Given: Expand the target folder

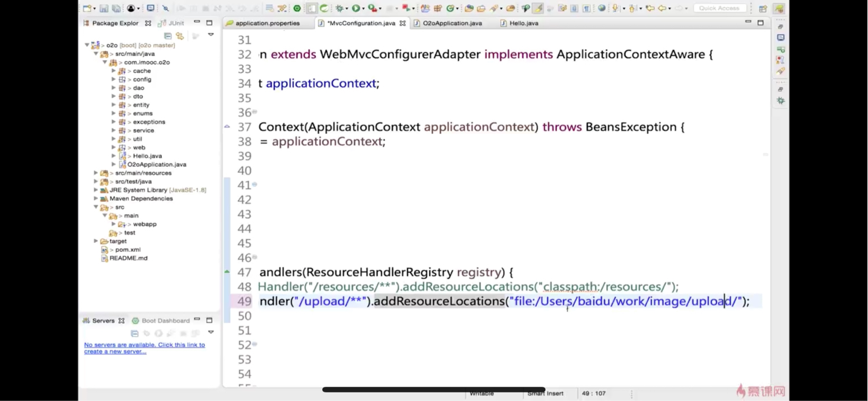Looking at the screenshot, I should pyautogui.click(x=96, y=241).
